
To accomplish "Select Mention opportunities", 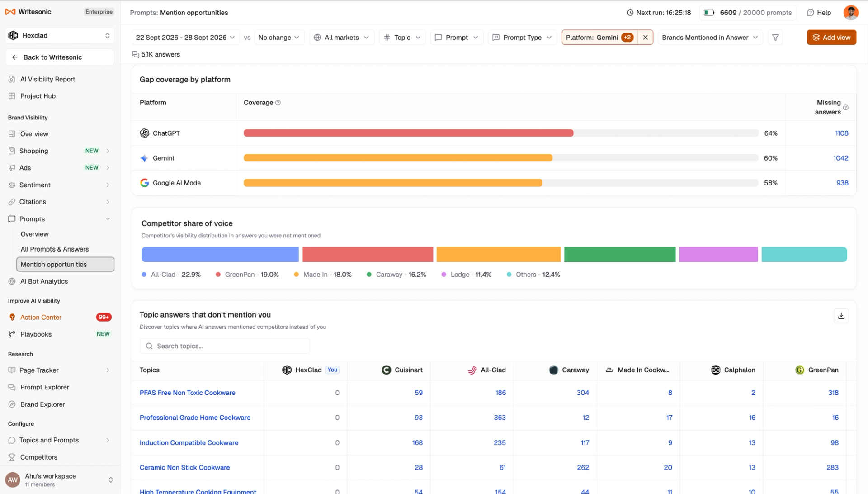I will (x=65, y=265).
